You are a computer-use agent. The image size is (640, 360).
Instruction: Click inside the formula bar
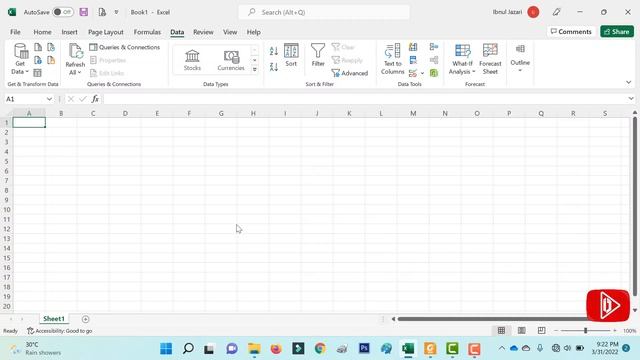tap(365, 99)
